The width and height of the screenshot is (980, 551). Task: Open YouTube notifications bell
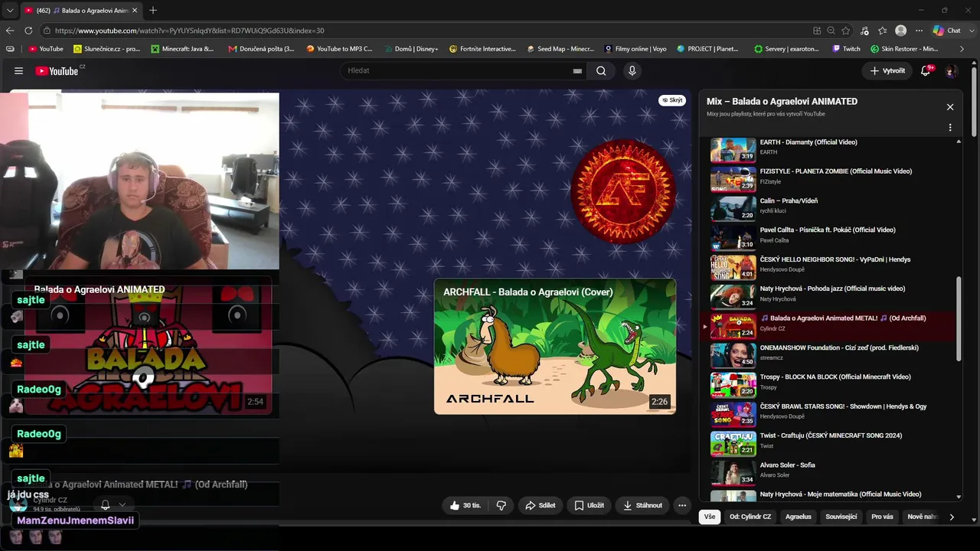[926, 70]
